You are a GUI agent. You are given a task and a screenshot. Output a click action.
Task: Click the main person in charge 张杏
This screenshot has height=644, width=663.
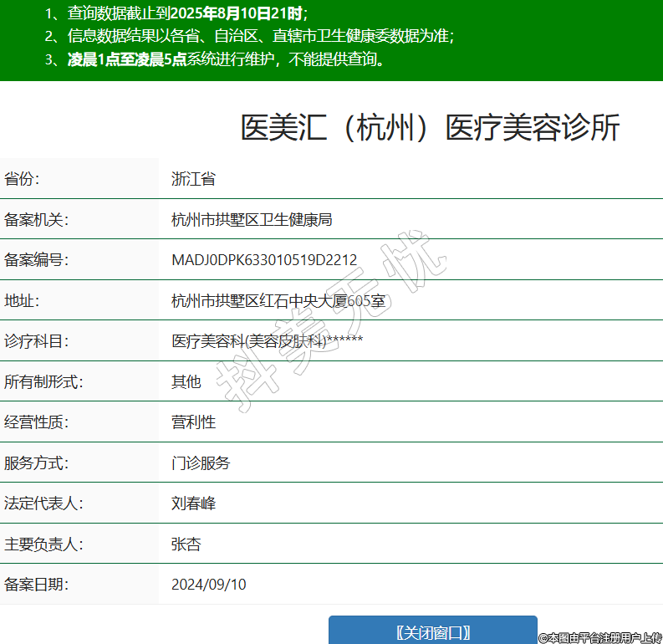[186, 544]
